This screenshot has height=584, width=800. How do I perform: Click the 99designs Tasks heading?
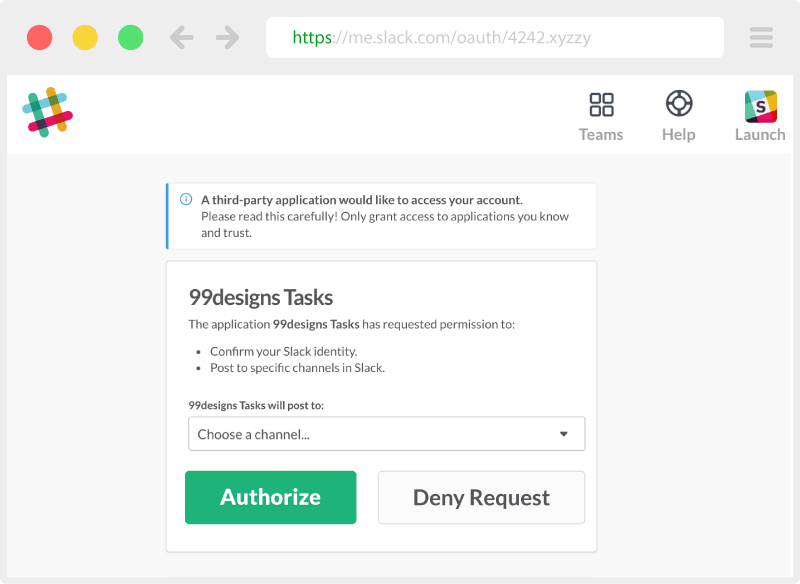(x=261, y=297)
